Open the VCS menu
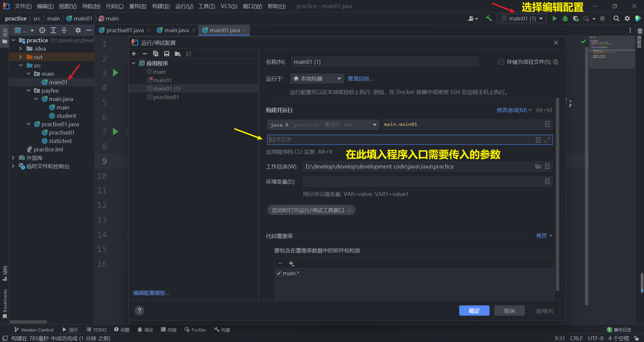 229,6
